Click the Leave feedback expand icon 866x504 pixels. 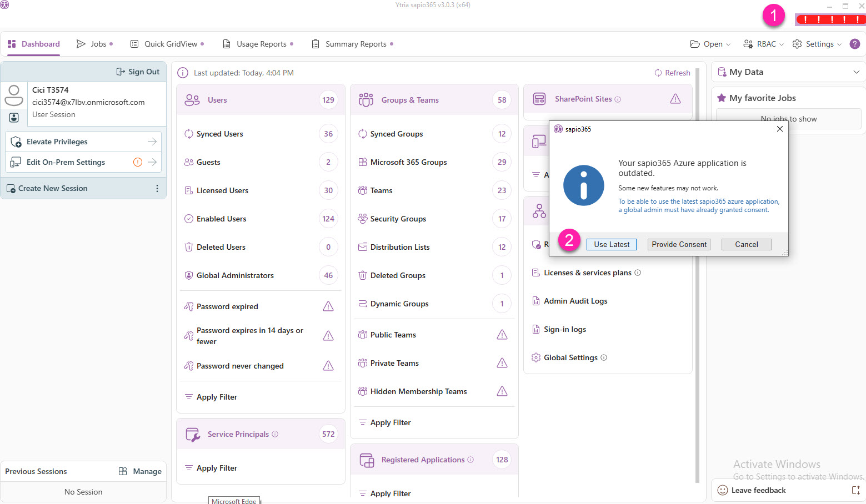[x=855, y=490]
